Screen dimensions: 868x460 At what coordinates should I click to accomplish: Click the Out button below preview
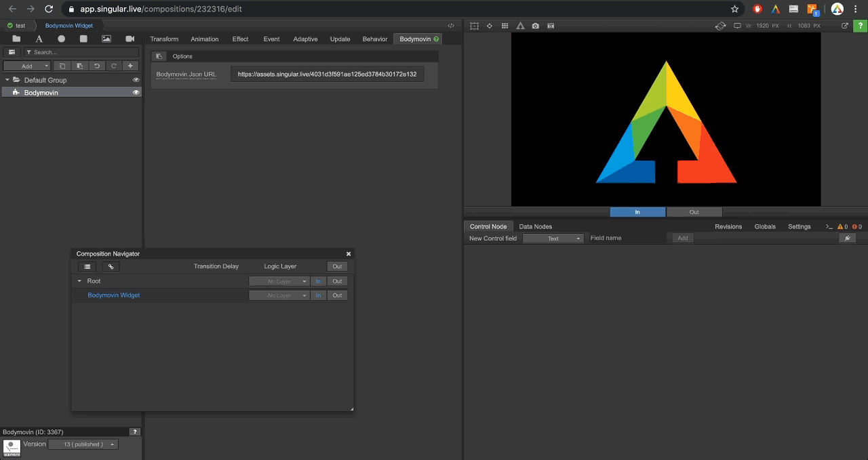click(x=694, y=212)
